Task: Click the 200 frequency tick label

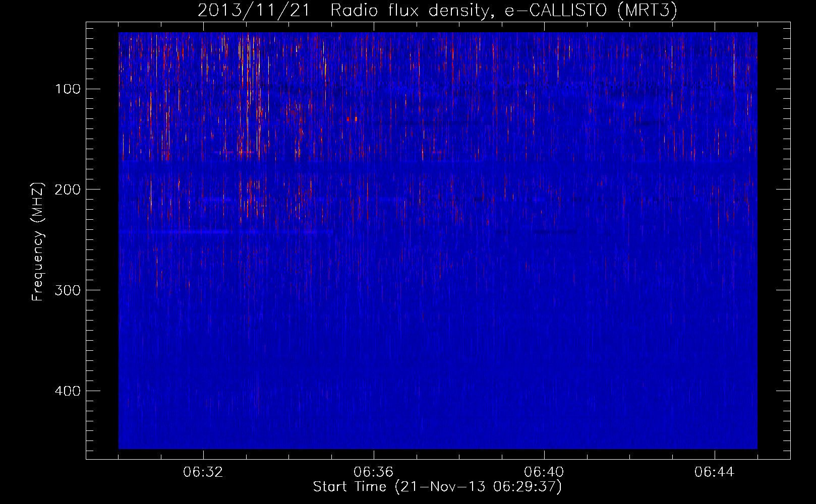Action: (68, 190)
